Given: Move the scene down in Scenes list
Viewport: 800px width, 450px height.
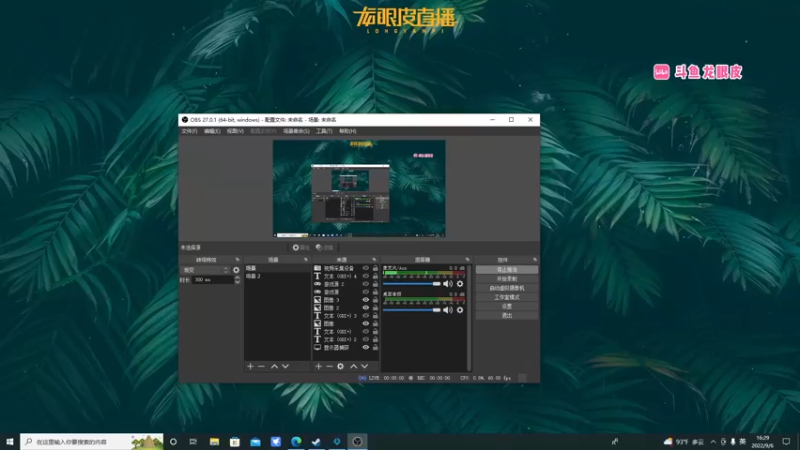Looking at the screenshot, I should pyautogui.click(x=285, y=366).
